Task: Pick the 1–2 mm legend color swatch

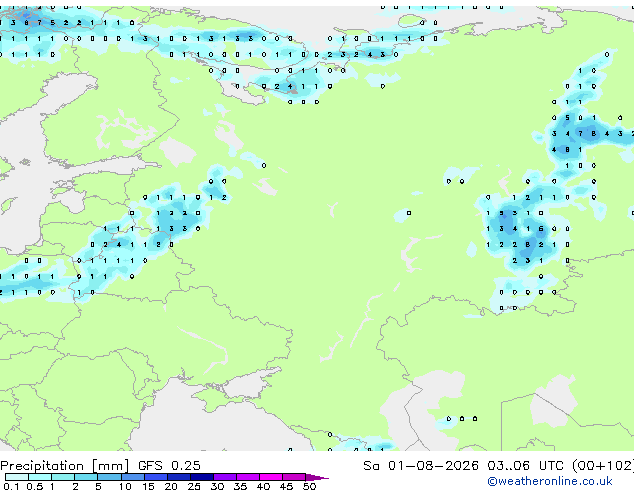Action: coord(63,477)
